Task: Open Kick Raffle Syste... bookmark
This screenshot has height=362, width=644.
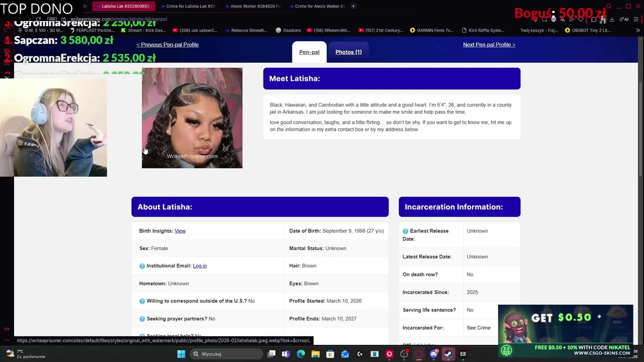Action: [x=483, y=30]
